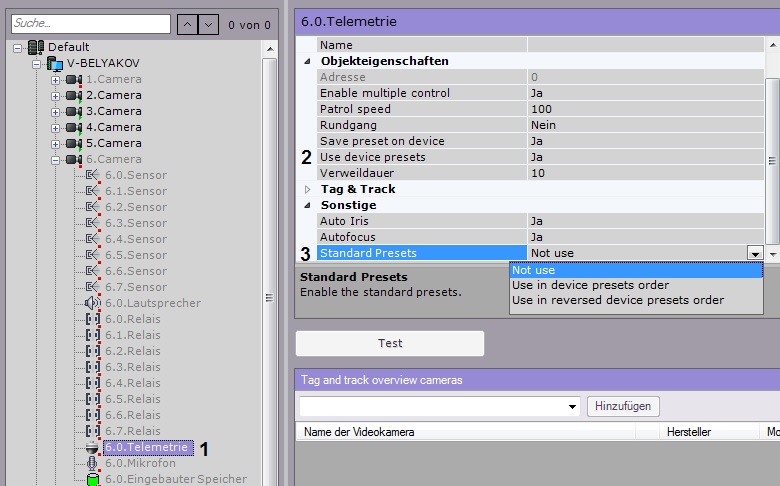Expand the 3.Camera tree node
This screenshot has width=780, height=486.
click(x=55, y=111)
